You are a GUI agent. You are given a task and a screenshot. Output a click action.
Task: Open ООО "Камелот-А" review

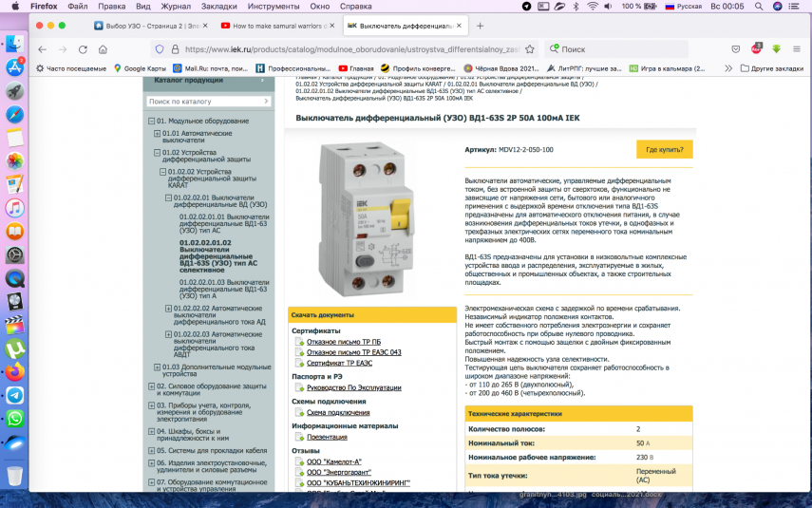334,461
